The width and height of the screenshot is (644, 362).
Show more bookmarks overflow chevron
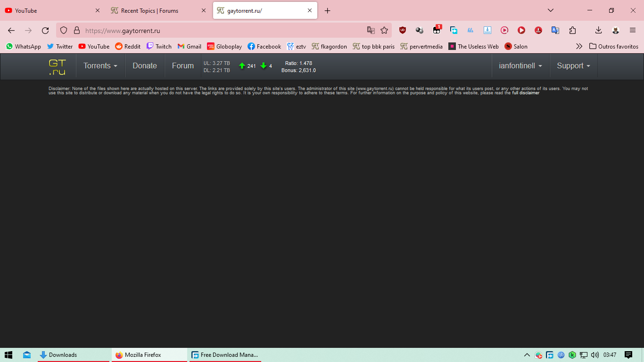point(579,46)
